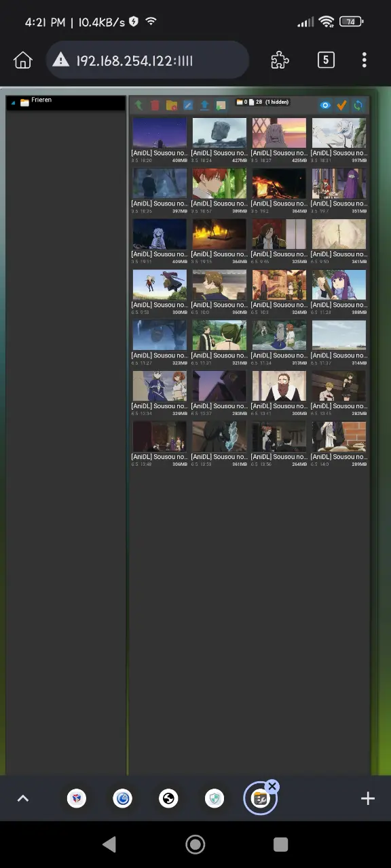Viewport: 391px width, 868px height.
Task: Switch to the black globe bottom tab
Action: tap(168, 799)
